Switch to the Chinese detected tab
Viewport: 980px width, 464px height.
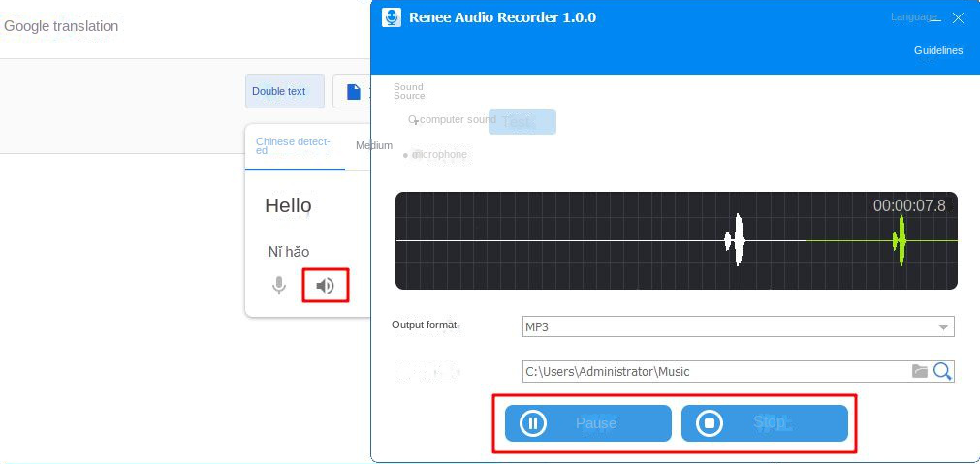294,146
